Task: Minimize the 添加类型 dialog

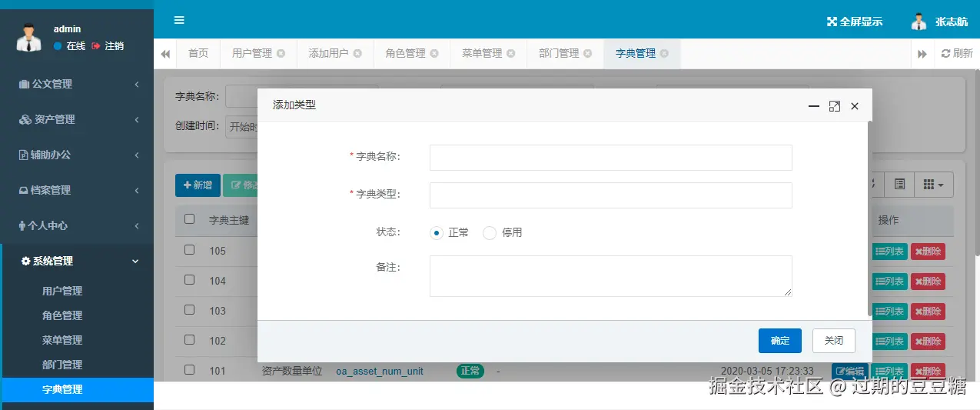Action: (814, 106)
